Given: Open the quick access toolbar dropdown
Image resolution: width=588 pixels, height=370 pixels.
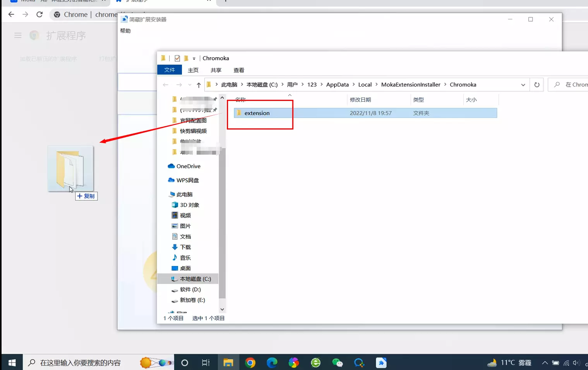Looking at the screenshot, I should click(194, 58).
